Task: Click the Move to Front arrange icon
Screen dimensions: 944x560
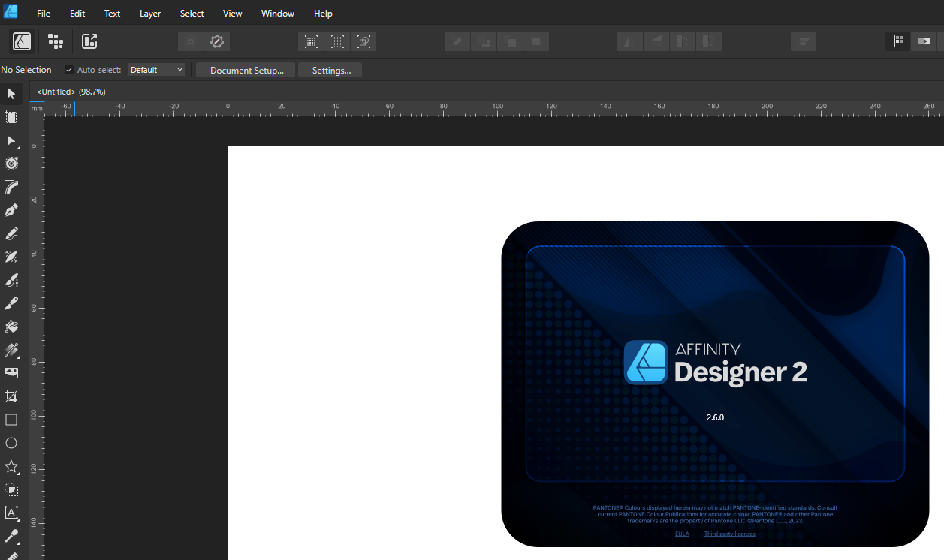Action: pyautogui.click(x=536, y=41)
